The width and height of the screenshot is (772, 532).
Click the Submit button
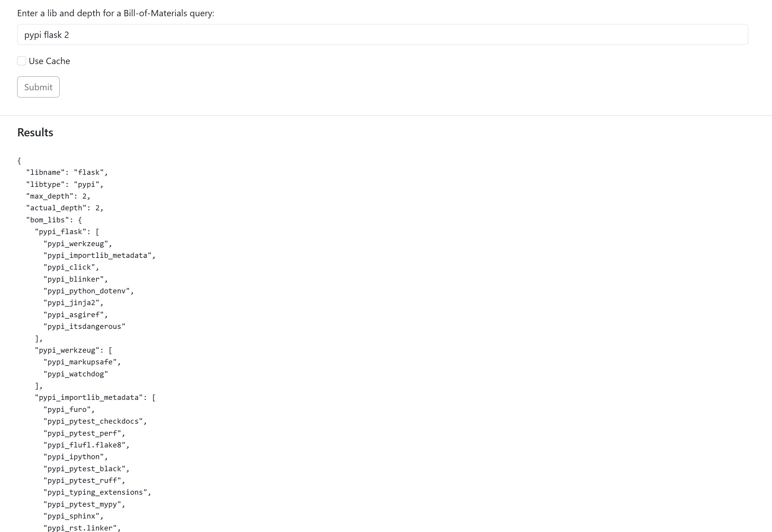click(x=38, y=87)
